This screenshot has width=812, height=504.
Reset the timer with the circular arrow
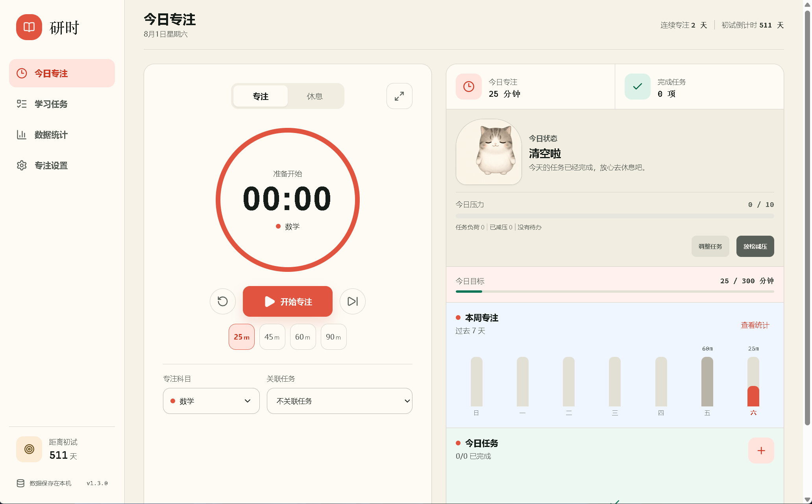tap(223, 301)
